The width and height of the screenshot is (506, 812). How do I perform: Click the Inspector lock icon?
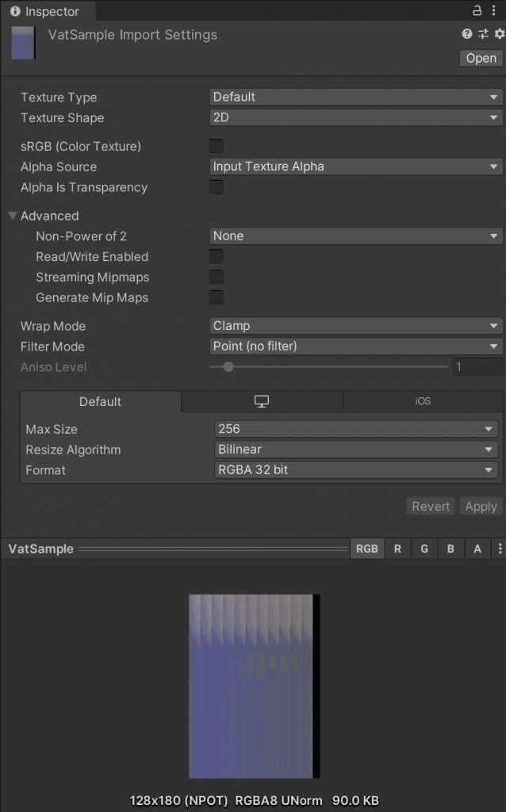coord(477,11)
